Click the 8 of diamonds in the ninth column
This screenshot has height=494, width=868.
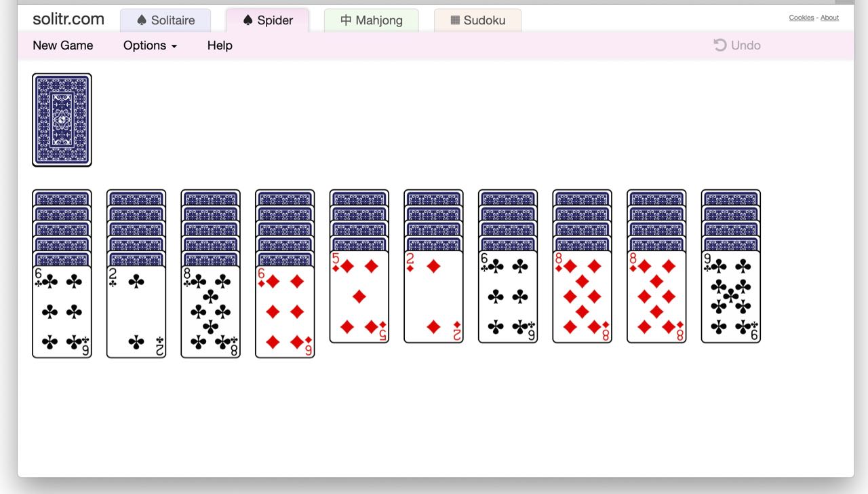[656, 297]
